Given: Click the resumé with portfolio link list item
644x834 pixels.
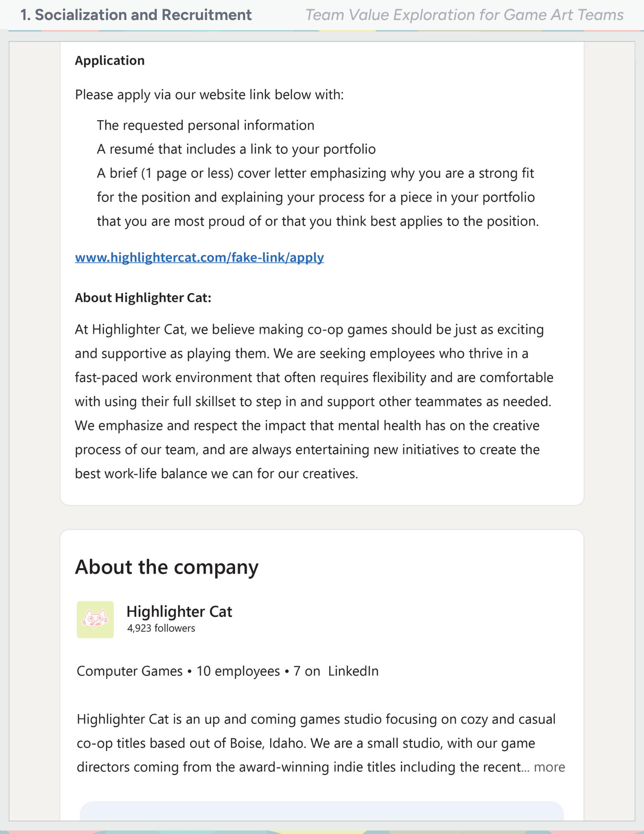Looking at the screenshot, I should [x=236, y=149].
